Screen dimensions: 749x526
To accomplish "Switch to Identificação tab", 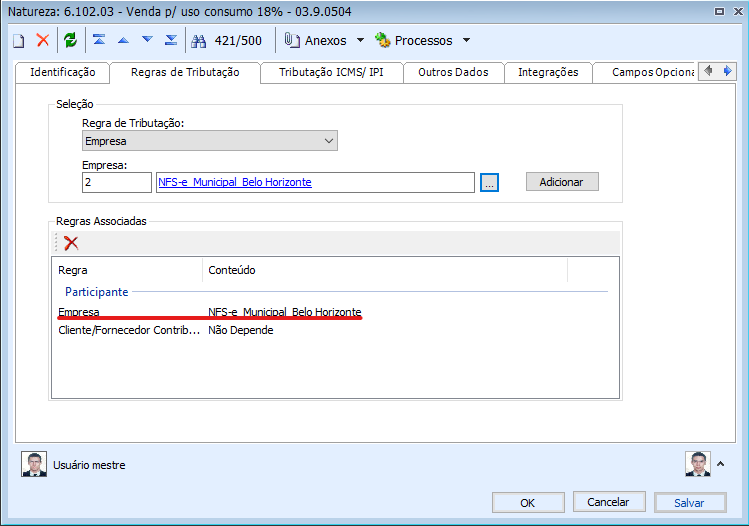I will [63, 72].
